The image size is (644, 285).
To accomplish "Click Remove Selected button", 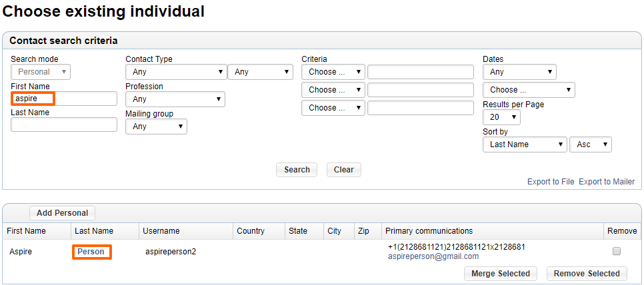I will (587, 274).
